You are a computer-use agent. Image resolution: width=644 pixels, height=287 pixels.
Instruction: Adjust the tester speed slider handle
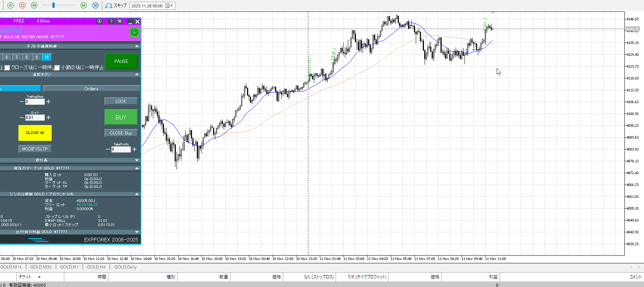tap(54, 5)
